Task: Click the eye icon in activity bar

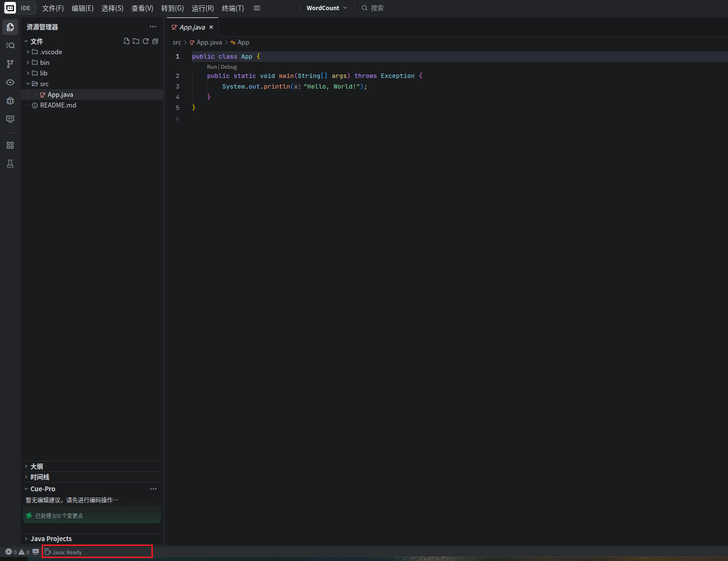Action: pos(10,82)
